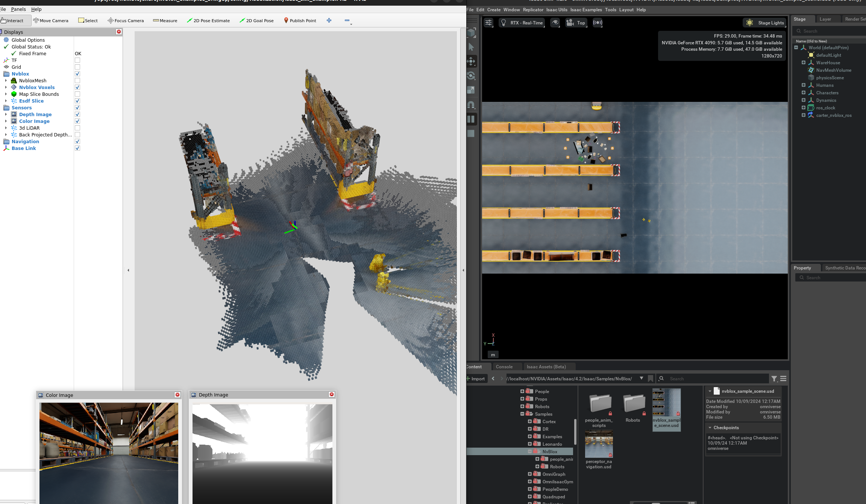Uncheck the Esdf Slice checkbox

pyautogui.click(x=77, y=101)
